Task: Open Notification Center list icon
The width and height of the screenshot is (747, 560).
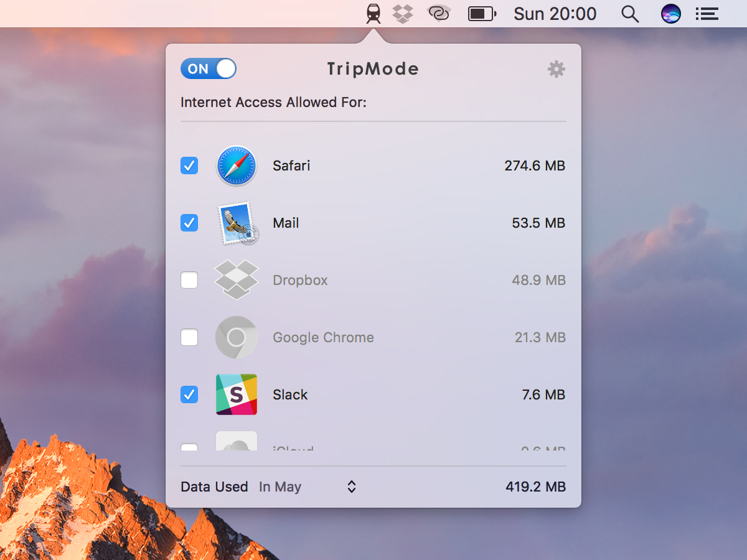Action: 707,14
